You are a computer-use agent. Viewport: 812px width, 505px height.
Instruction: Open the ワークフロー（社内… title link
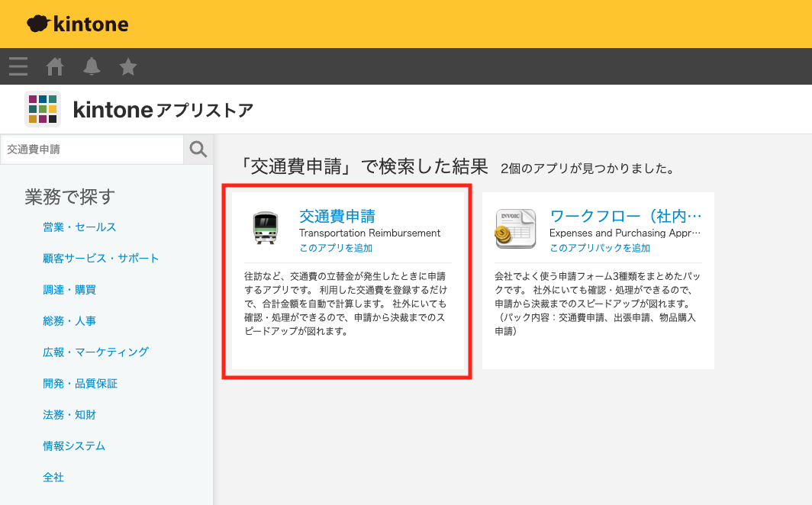[626, 216]
